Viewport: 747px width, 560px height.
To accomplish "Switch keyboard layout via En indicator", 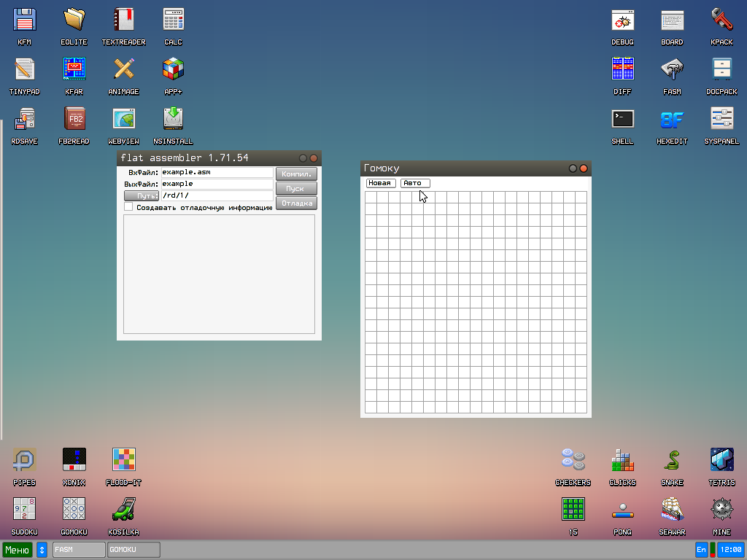I will click(x=700, y=550).
